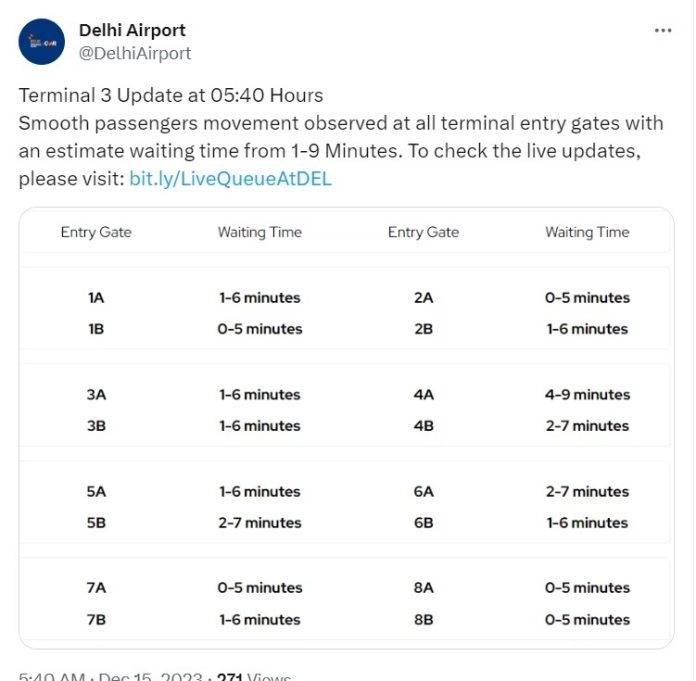The height and width of the screenshot is (681, 696).
Task: Click gate 4B entry label
Action: point(423,425)
